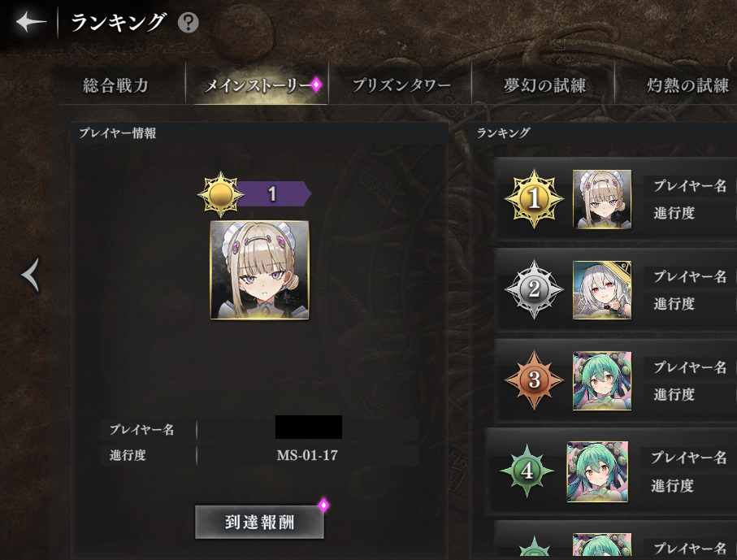Expand previous page with left chevron arrow
The height and width of the screenshot is (560, 737).
click(x=31, y=275)
